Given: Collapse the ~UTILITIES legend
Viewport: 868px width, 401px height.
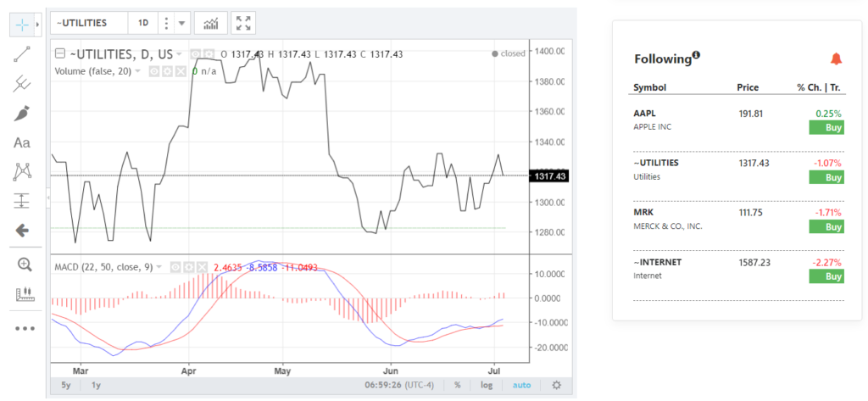Looking at the screenshot, I should 59,54.
